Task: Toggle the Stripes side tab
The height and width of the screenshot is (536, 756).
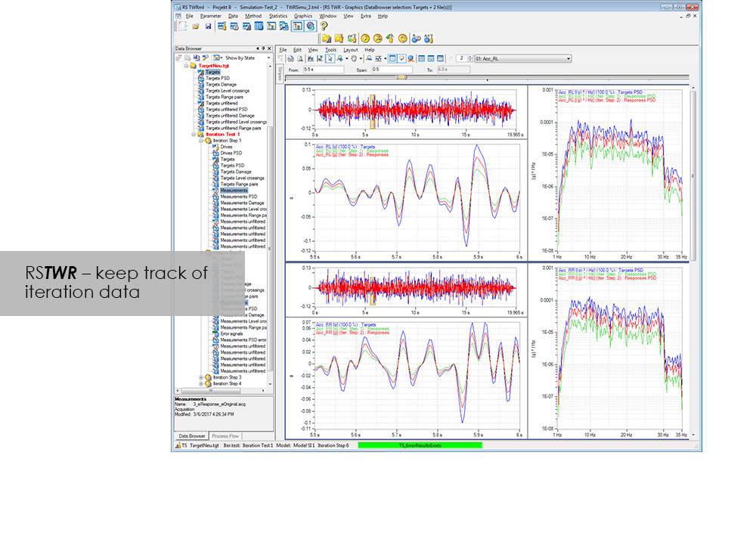Action: [x=279, y=73]
